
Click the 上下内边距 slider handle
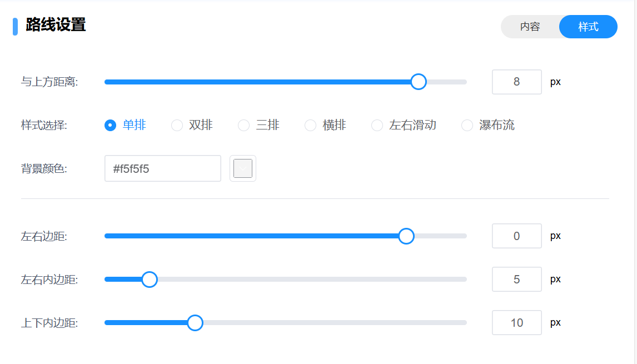tap(195, 323)
